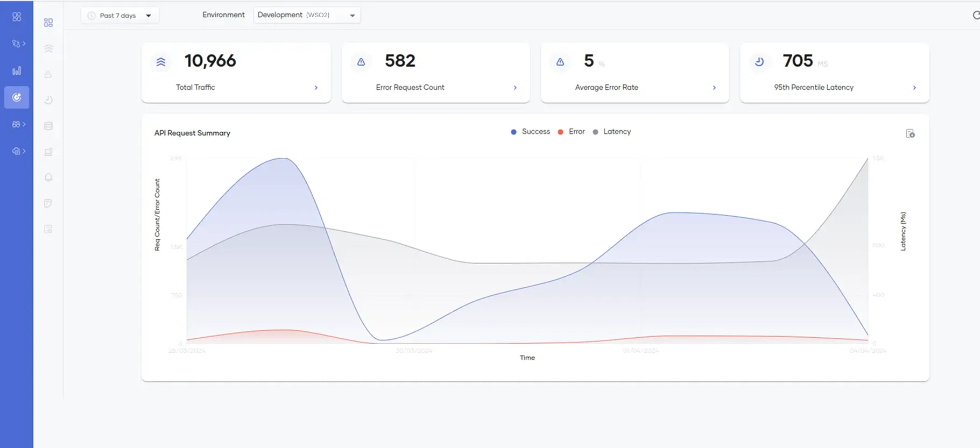Click the 10,966 total traffic value
The height and width of the screenshot is (448, 980).
[210, 61]
